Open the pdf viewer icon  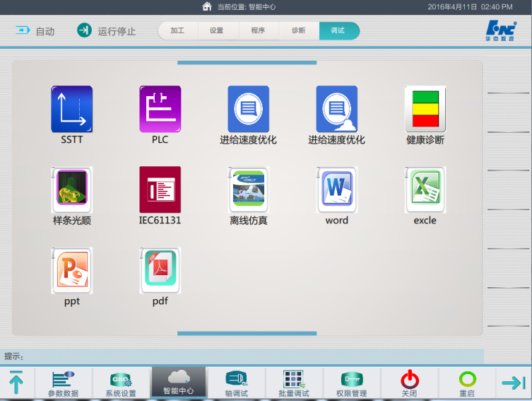(160, 271)
